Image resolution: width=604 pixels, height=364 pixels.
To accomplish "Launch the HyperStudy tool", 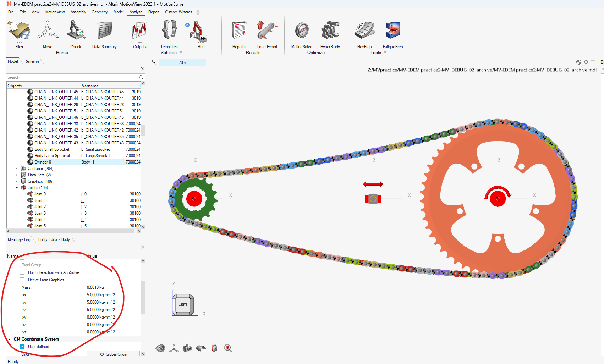I will coord(330,30).
